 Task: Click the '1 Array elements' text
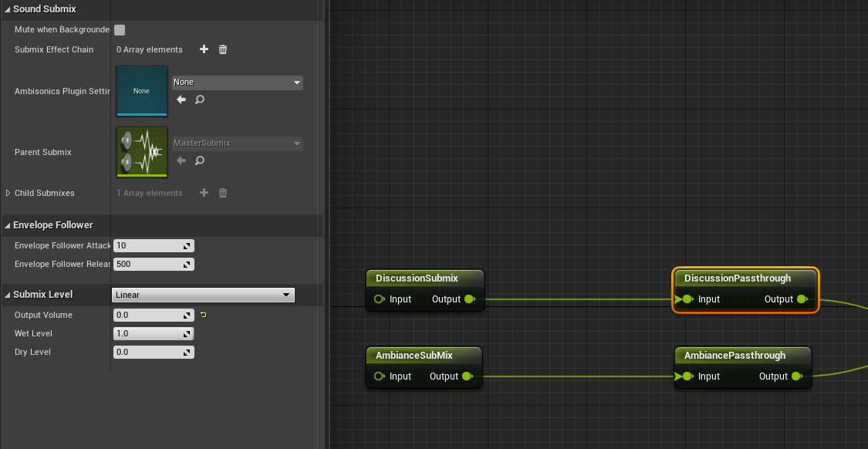150,193
